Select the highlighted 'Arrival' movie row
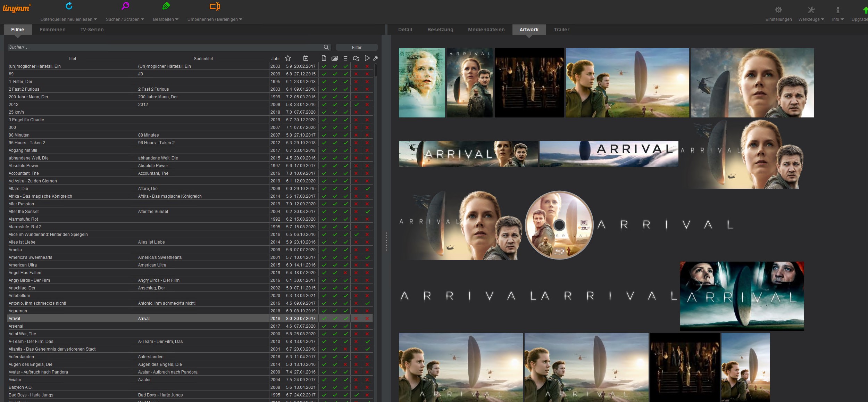868x402 pixels. tap(190, 319)
